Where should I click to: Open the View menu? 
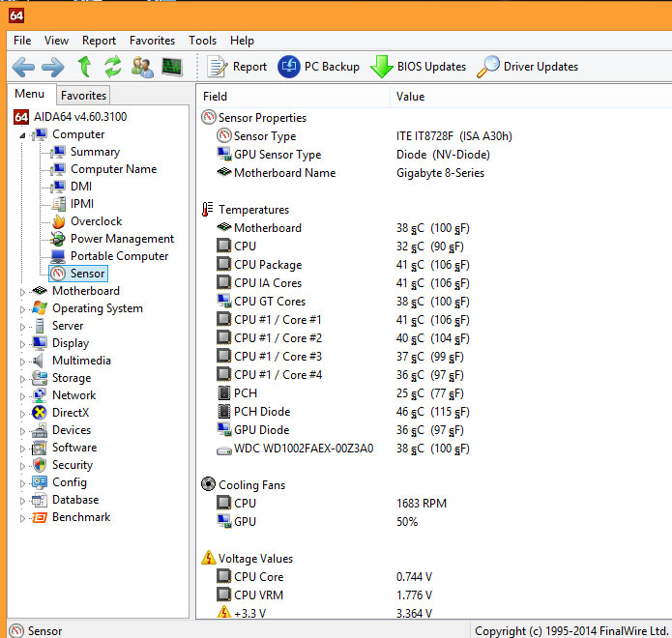(56, 41)
